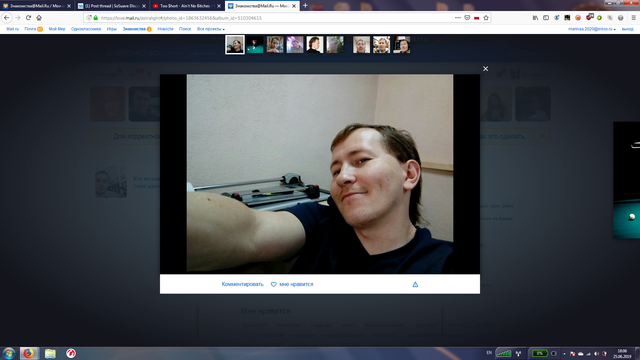Open the Почта link in the Mail.ru bar
This screenshot has height=360, width=640.
[x=30, y=29]
